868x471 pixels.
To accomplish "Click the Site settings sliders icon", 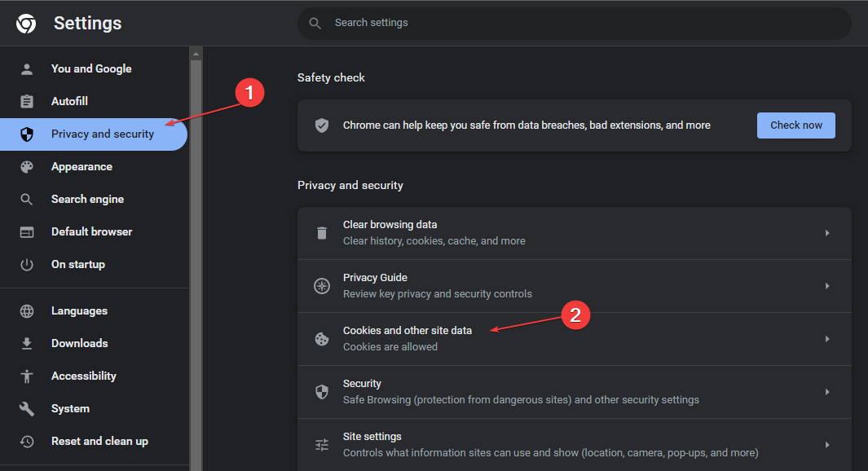I will tap(322, 445).
